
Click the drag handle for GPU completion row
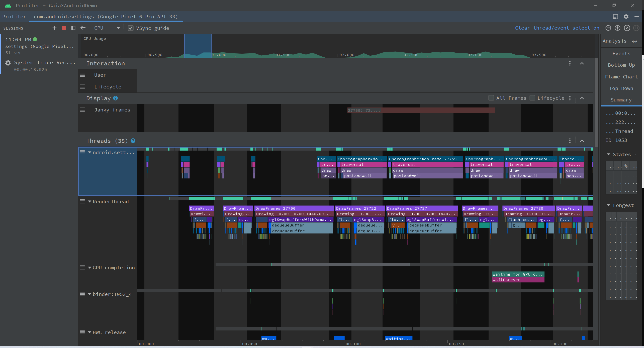(x=82, y=268)
